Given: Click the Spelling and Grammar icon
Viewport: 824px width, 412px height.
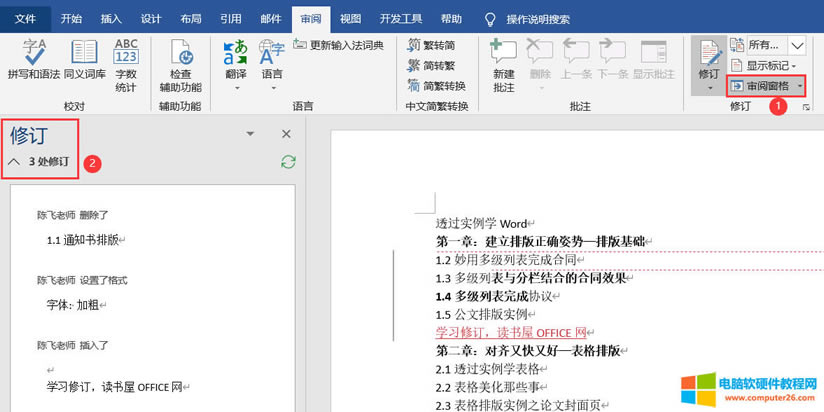Looking at the screenshot, I should [x=35, y=60].
